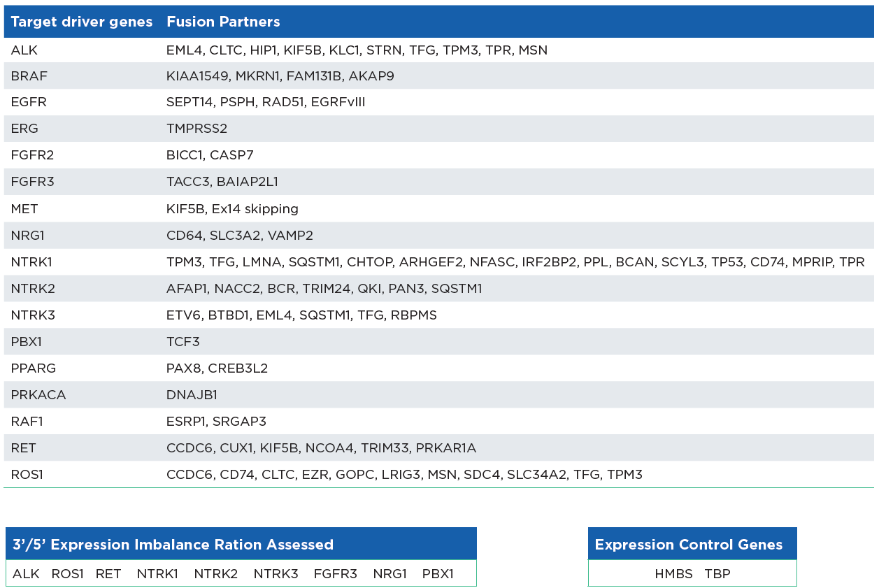Click the PRKACA row label

[x=38, y=395]
